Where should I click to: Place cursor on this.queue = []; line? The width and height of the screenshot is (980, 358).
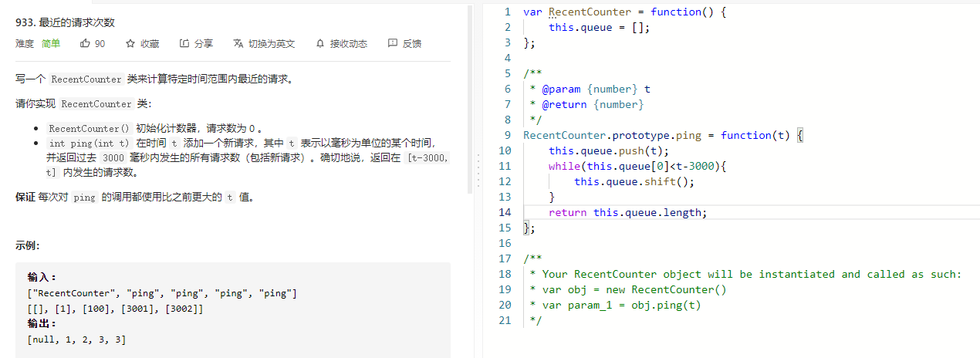coord(600,27)
